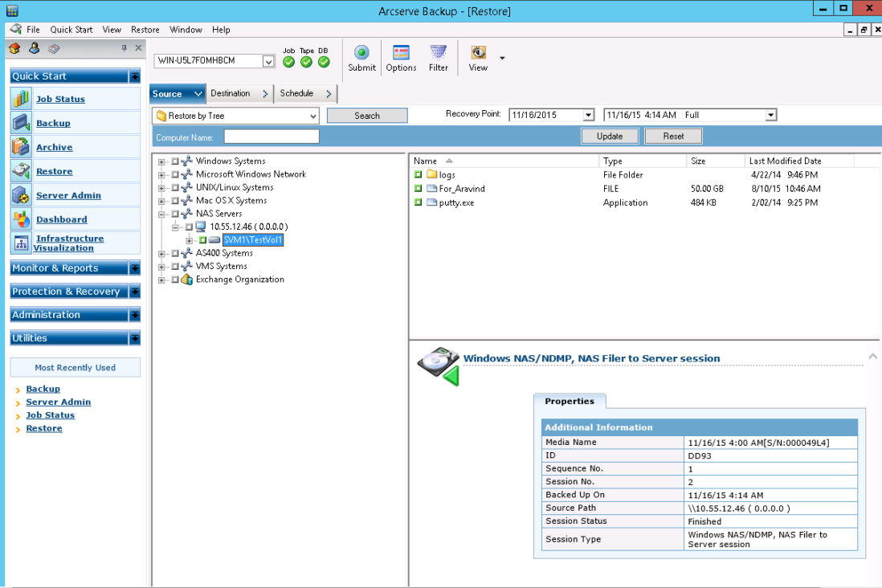Check the Windows Systems checkbox
This screenshot has width=882, height=588.
[175, 161]
